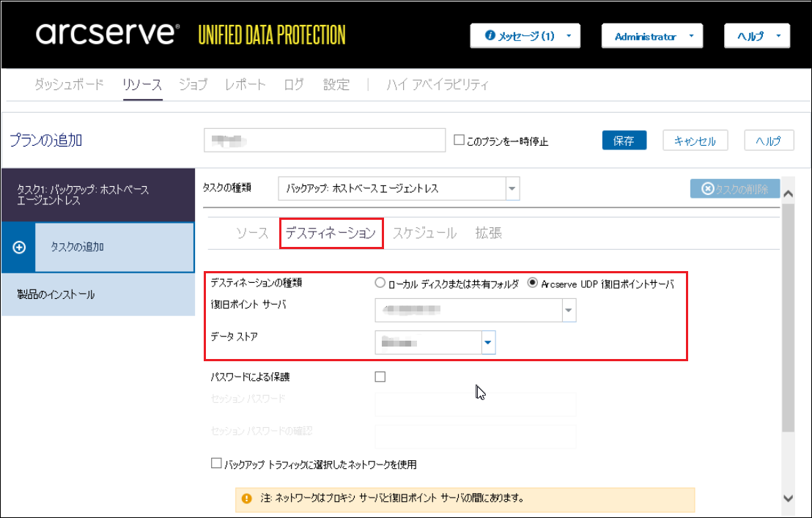Expand the 復旧ポイント サーバ dropdown
812x518 pixels.
(569, 310)
